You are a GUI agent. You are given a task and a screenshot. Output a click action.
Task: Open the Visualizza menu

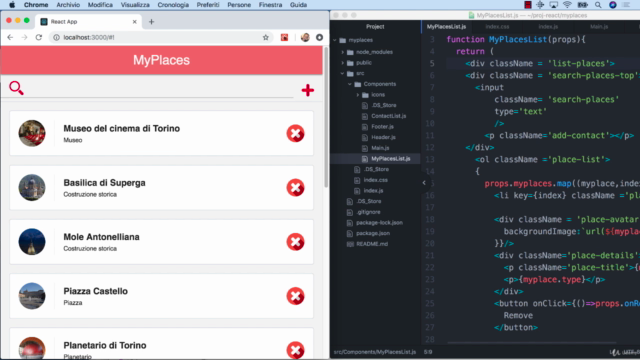tap(135, 5)
